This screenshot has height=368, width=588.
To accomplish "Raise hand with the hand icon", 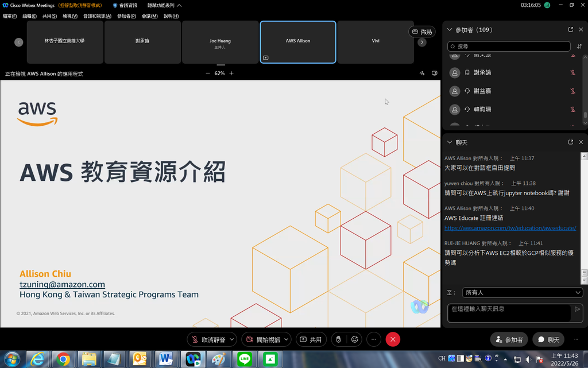I will point(338,339).
